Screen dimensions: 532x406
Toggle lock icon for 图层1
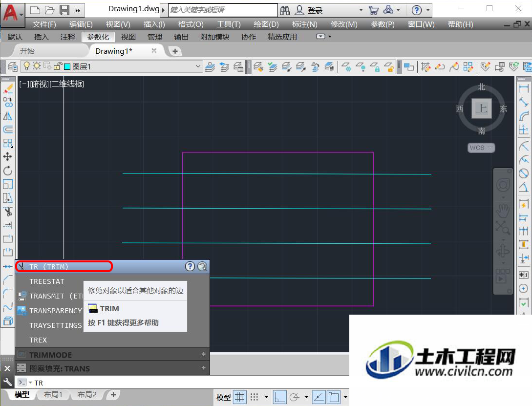(x=58, y=66)
